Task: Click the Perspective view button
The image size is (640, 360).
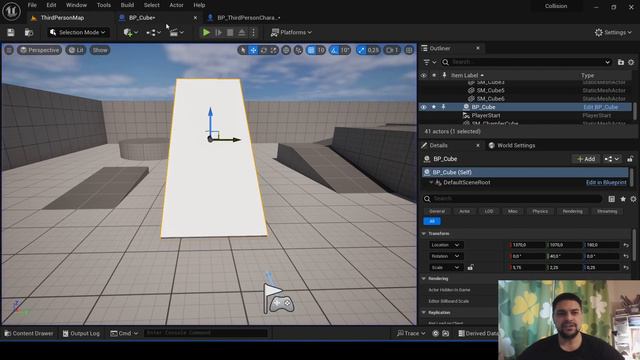Action: [x=40, y=50]
